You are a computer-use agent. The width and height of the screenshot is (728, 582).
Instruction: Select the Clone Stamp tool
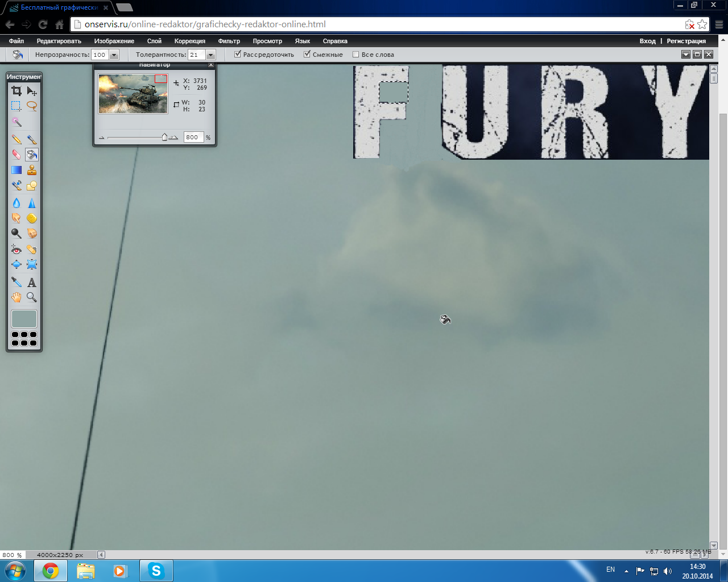[32, 170]
